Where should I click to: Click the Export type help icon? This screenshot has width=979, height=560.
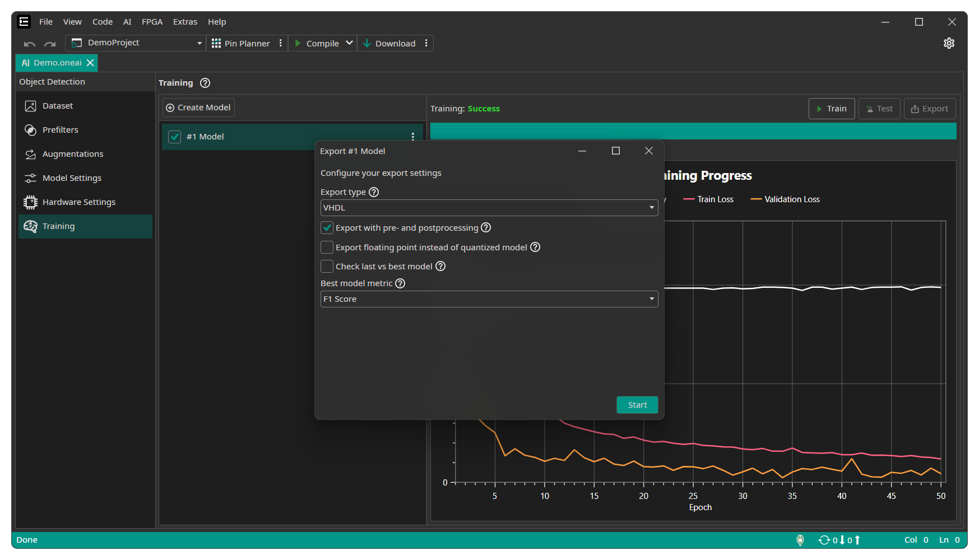tap(374, 192)
